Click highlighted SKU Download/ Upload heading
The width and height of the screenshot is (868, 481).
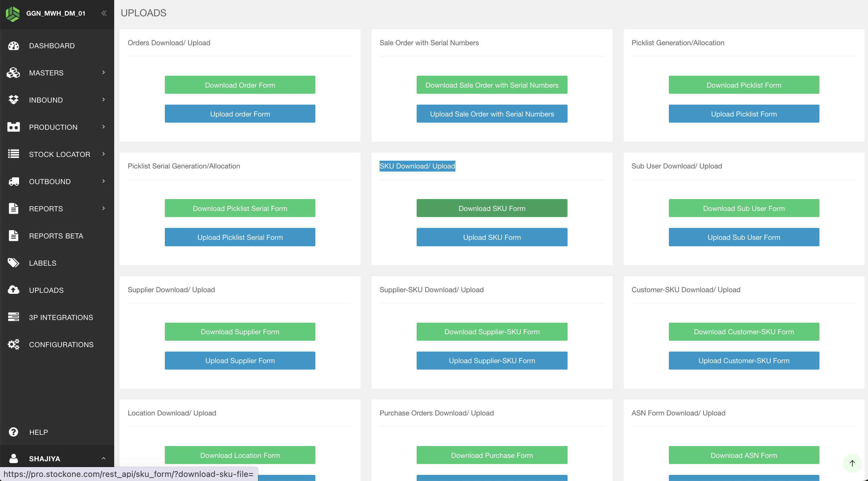[417, 166]
